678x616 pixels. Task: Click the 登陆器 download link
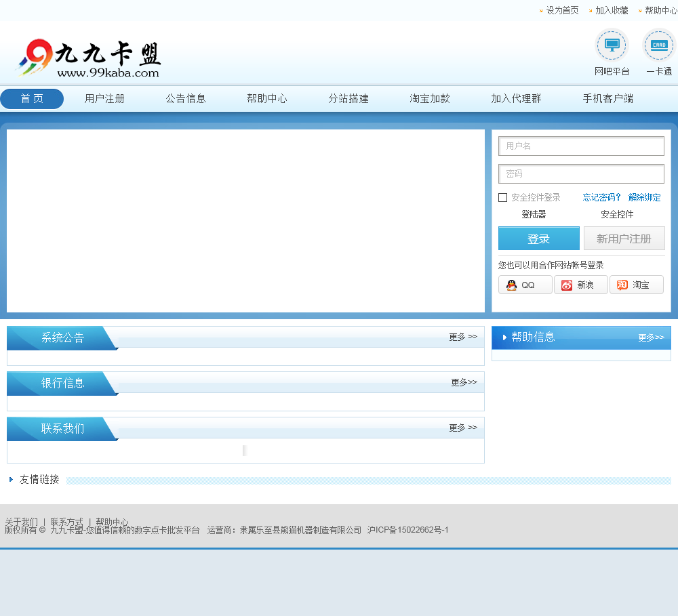(x=534, y=214)
